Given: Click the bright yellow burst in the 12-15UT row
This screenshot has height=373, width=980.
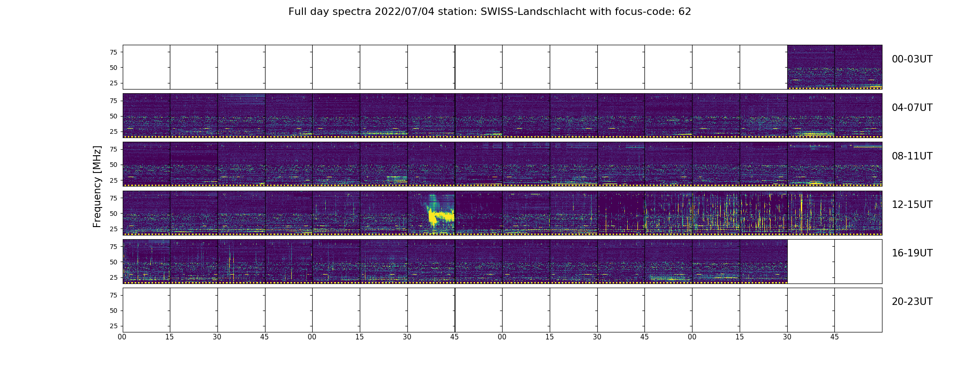Looking at the screenshot, I should click(441, 215).
